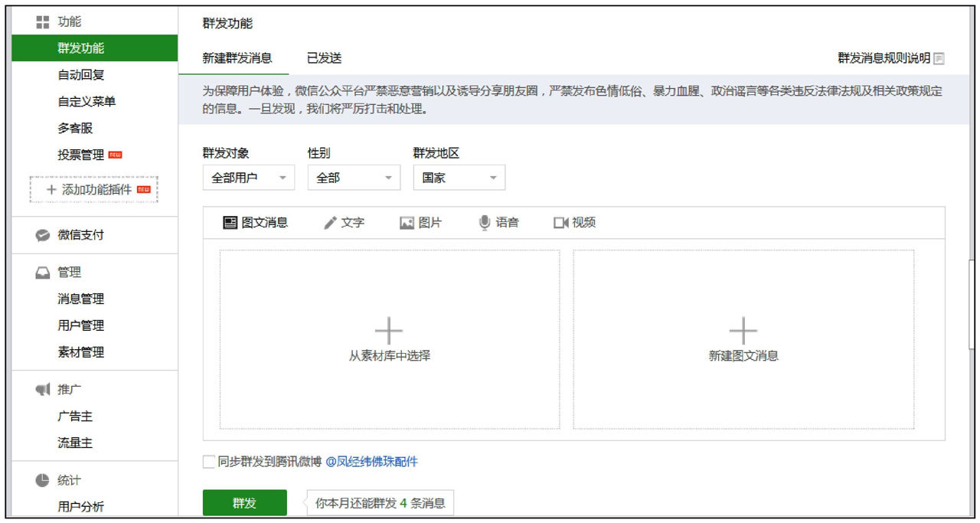Screen dimensions: 980x523
Task: Open 广告主 in the sidebar
Action: coord(75,417)
